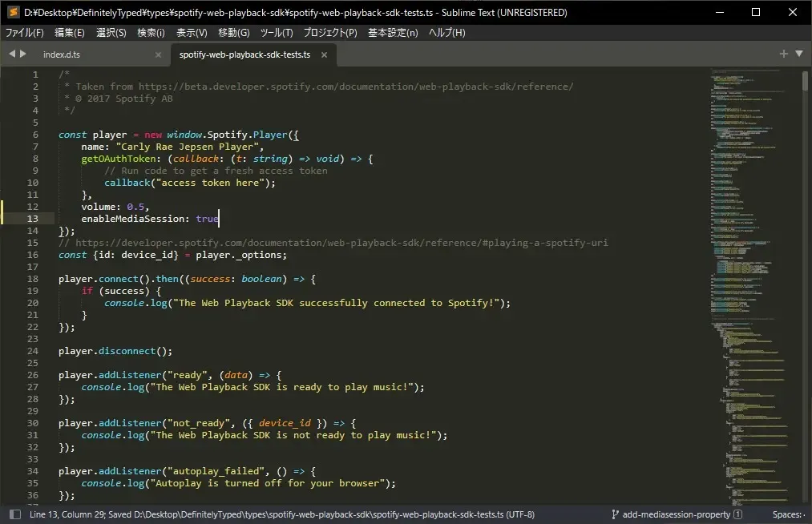Open the ヘルプ(H) menu

tap(447, 33)
